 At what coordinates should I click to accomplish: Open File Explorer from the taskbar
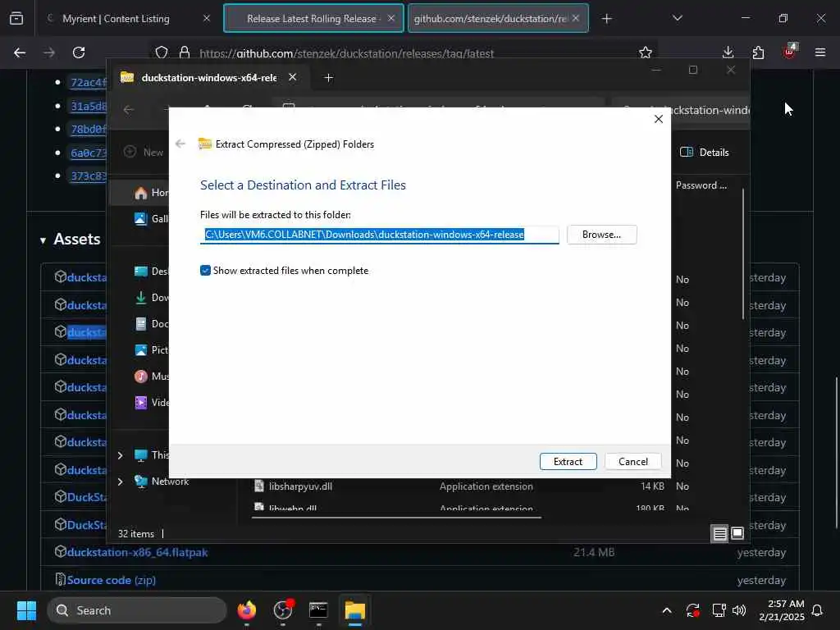click(354, 610)
